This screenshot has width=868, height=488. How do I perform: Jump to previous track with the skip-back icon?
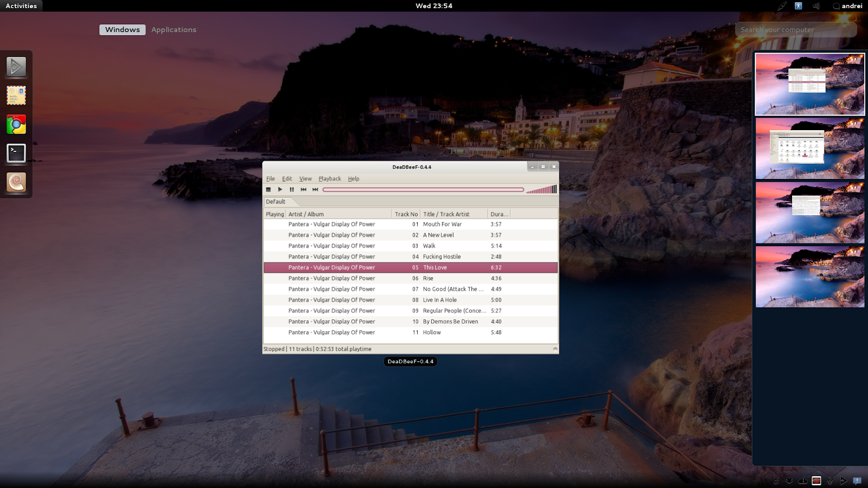(x=303, y=190)
